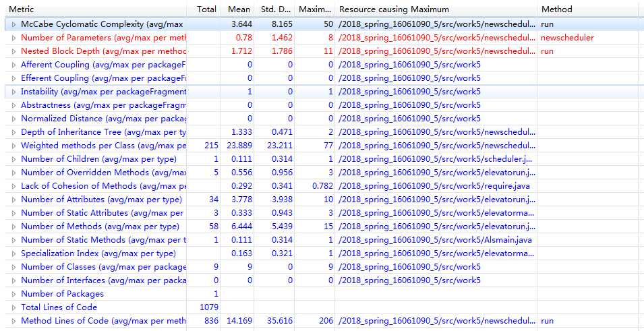
Task: Click maximum value 77
Action: tap(328, 146)
